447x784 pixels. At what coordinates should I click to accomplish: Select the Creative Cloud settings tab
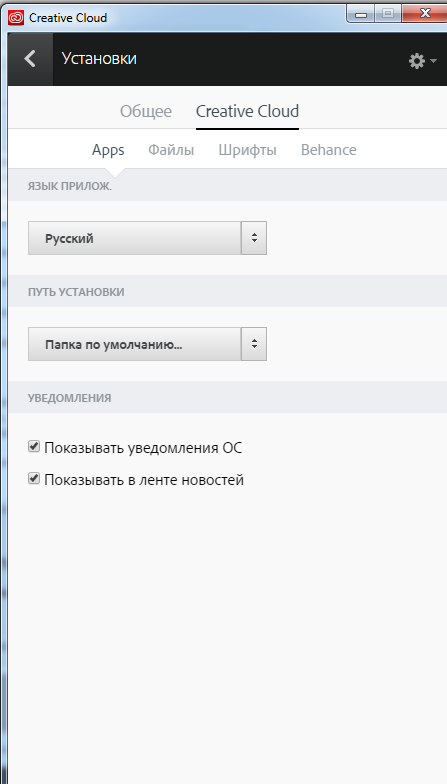click(247, 111)
